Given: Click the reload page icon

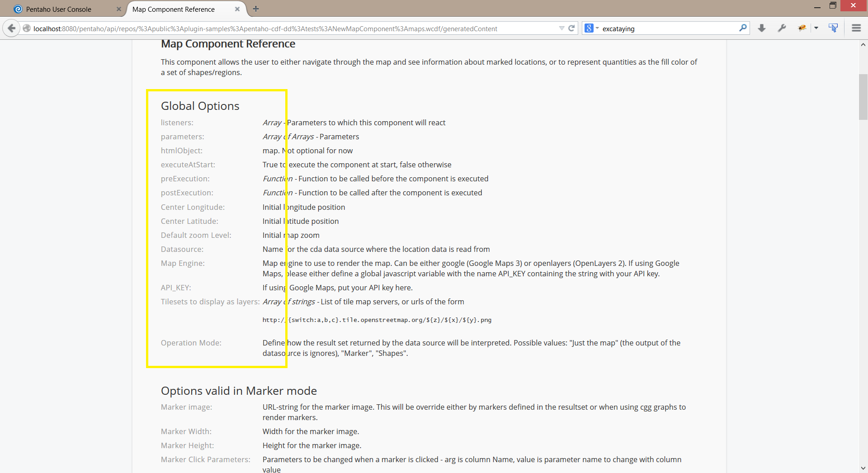Looking at the screenshot, I should click(x=571, y=28).
